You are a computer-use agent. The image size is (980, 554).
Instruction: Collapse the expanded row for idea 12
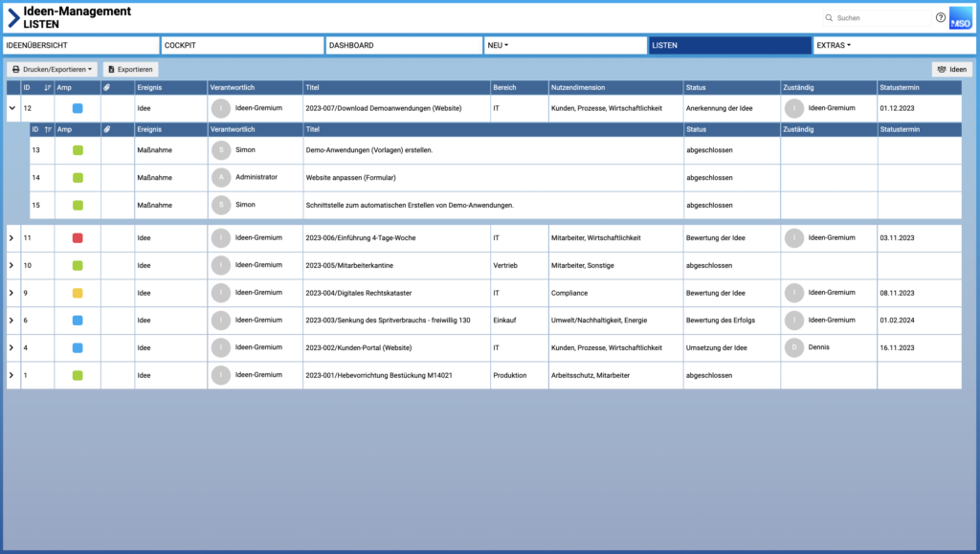point(11,108)
